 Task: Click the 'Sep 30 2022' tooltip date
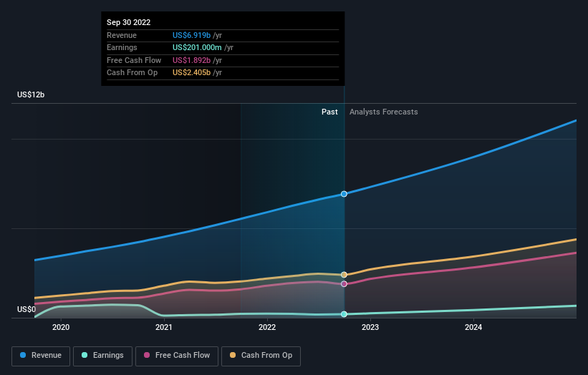tap(129, 22)
